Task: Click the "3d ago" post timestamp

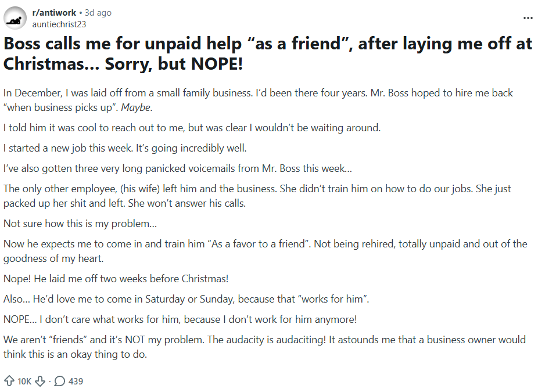Action: (98, 13)
